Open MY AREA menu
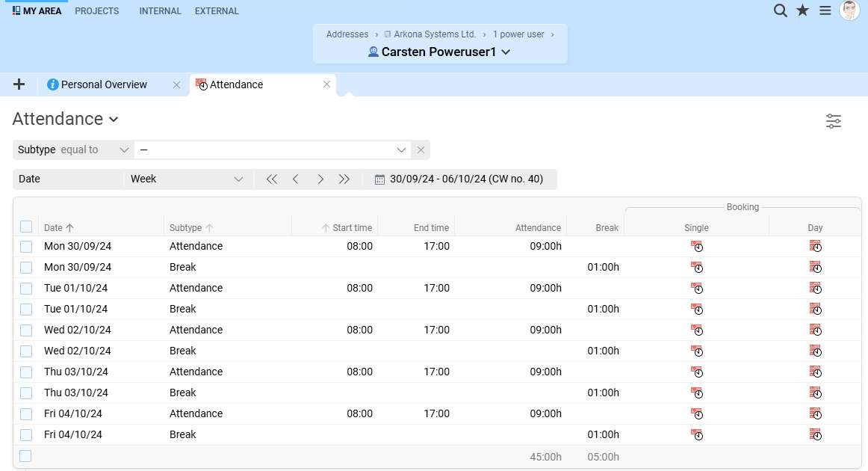868x471 pixels. point(37,10)
